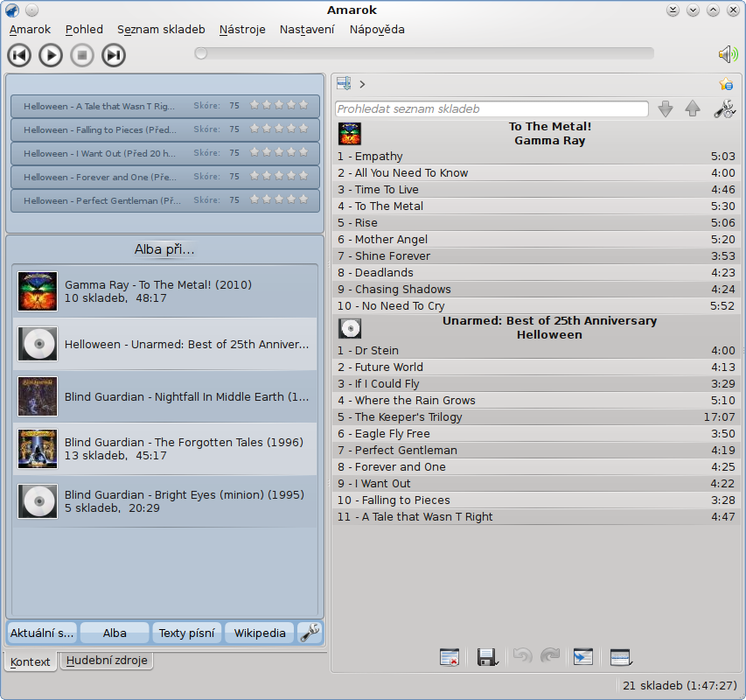Viewport: 746px width, 700px height.
Task: Open the Nápověda menu
Action: [377, 30]
